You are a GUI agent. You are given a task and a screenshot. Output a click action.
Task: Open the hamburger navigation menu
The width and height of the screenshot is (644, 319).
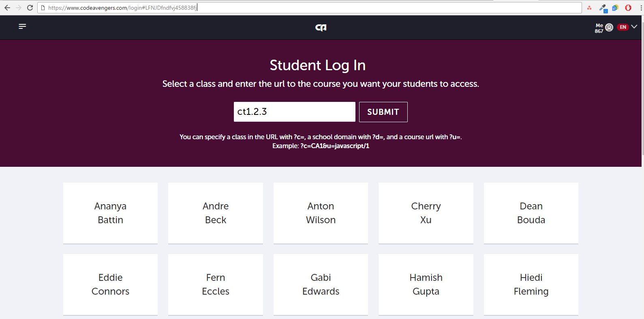[x=22, y=26]
